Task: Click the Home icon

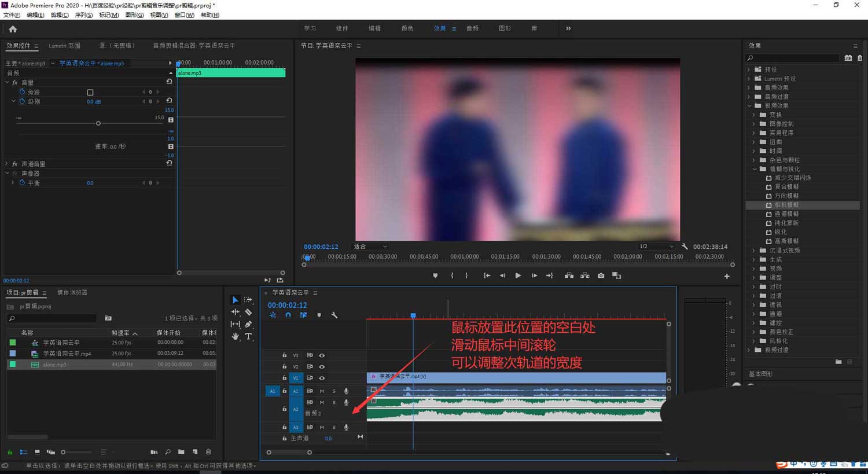Action: click(x=13, y=29)
